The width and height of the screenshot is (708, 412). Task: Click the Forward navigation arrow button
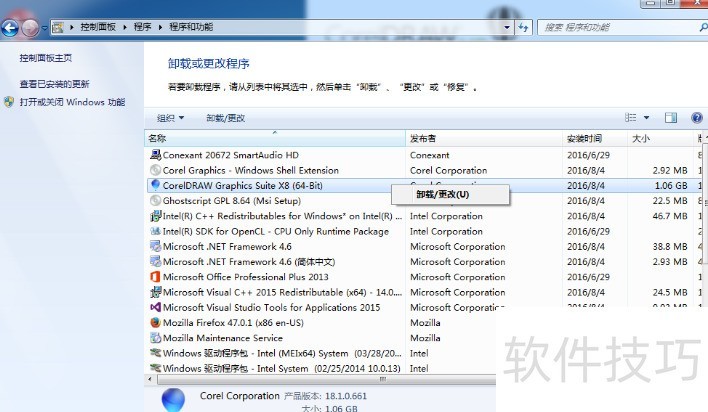[x=30, y=28]
